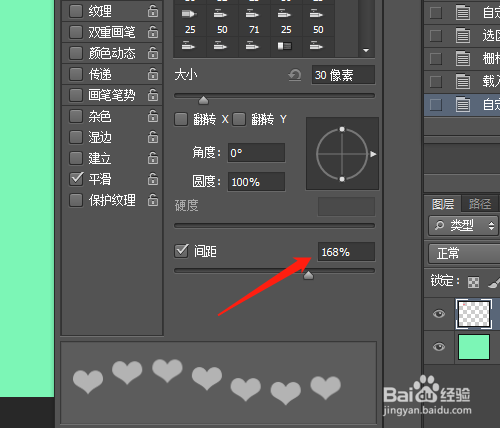
Task: Click the 大小 slider handle
Action: (203, 100)
